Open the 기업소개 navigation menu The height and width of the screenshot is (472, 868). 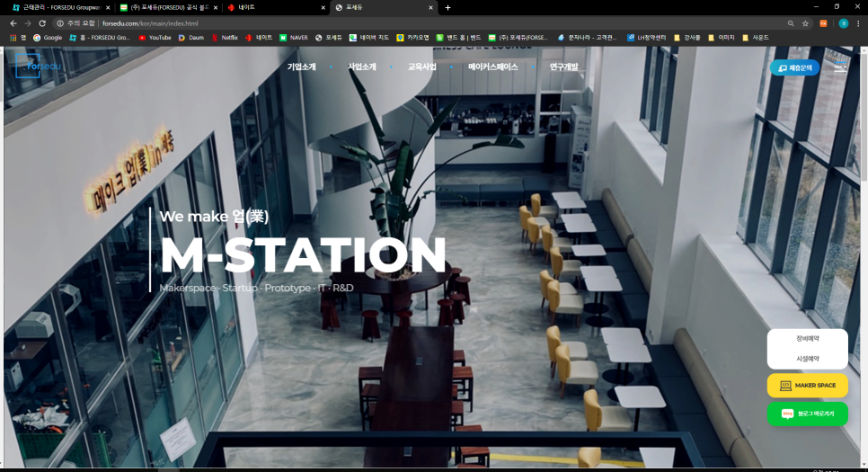click(x=301, y=67)
